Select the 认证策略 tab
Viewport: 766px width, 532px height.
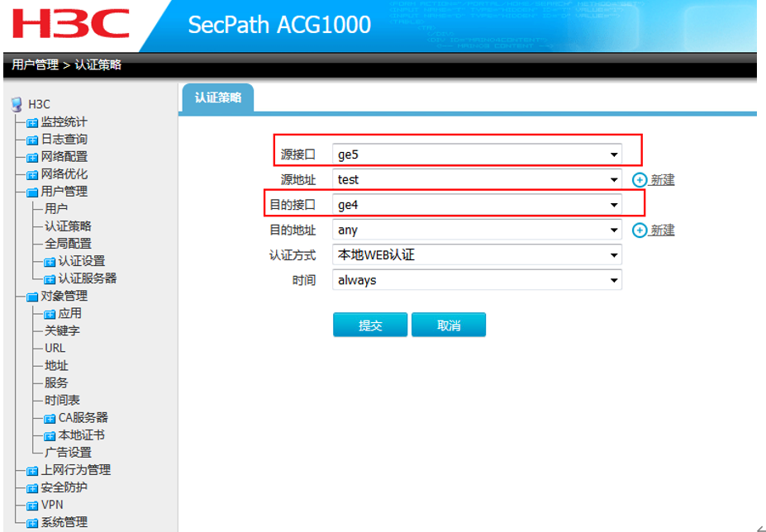click(x=218, y=97)
